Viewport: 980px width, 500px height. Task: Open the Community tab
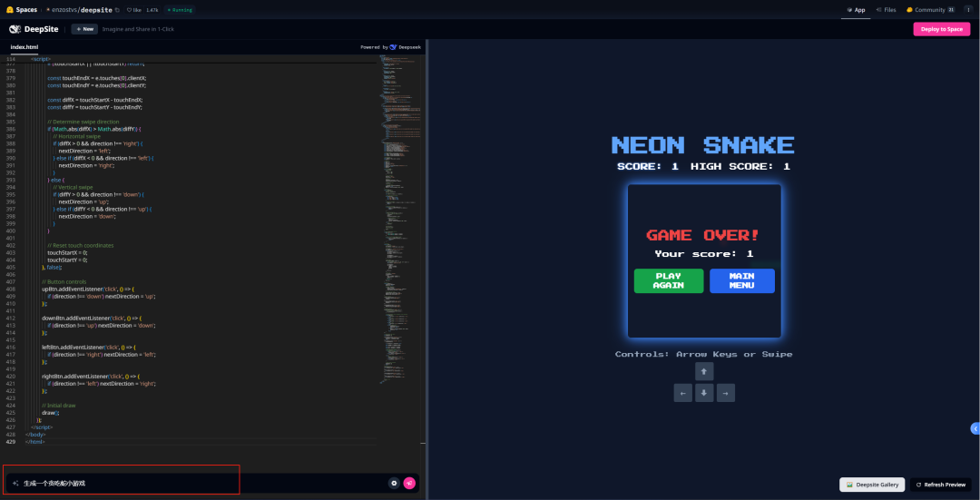point(930,10)
